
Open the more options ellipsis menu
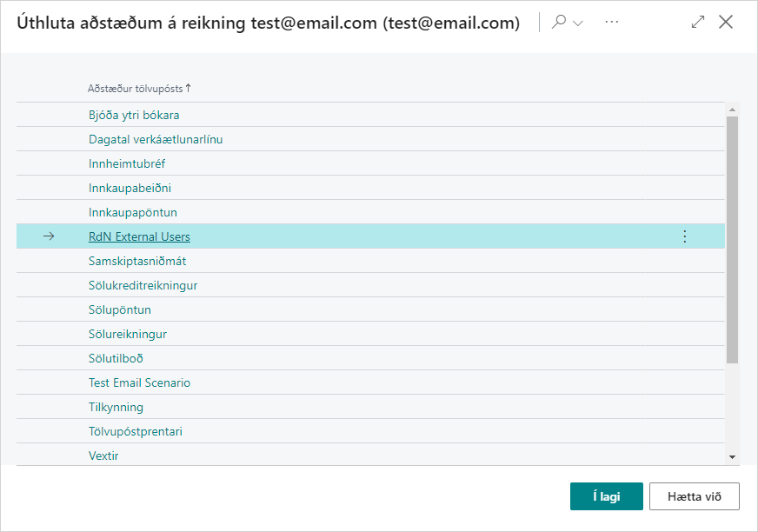[x=612, y=23]
